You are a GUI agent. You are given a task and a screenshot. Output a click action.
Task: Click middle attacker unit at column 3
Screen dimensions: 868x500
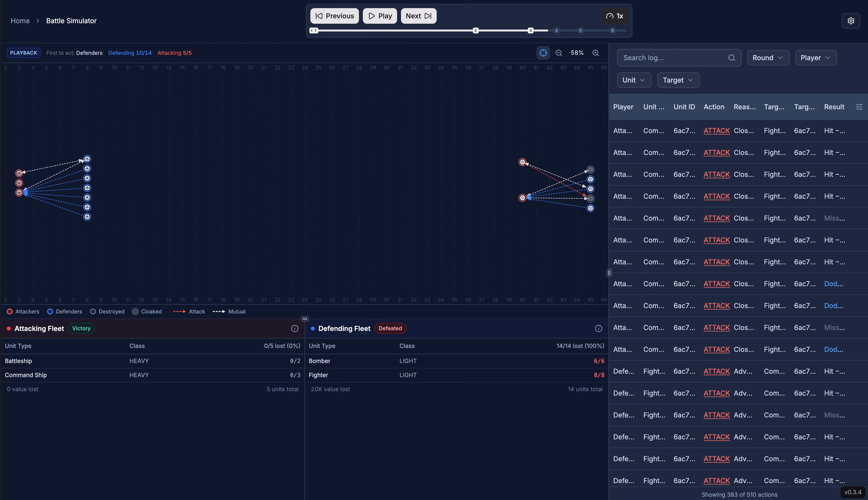pyautogui.click(x=19, y=183)
